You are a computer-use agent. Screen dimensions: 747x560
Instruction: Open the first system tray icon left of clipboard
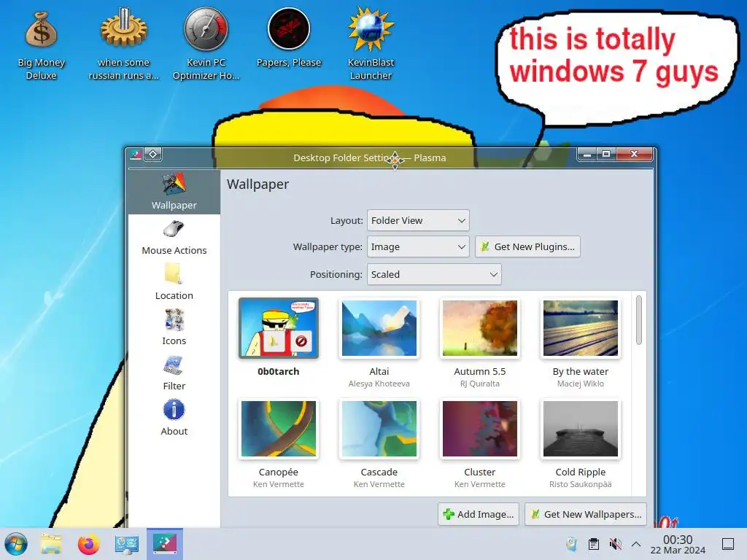coord(571,544)
